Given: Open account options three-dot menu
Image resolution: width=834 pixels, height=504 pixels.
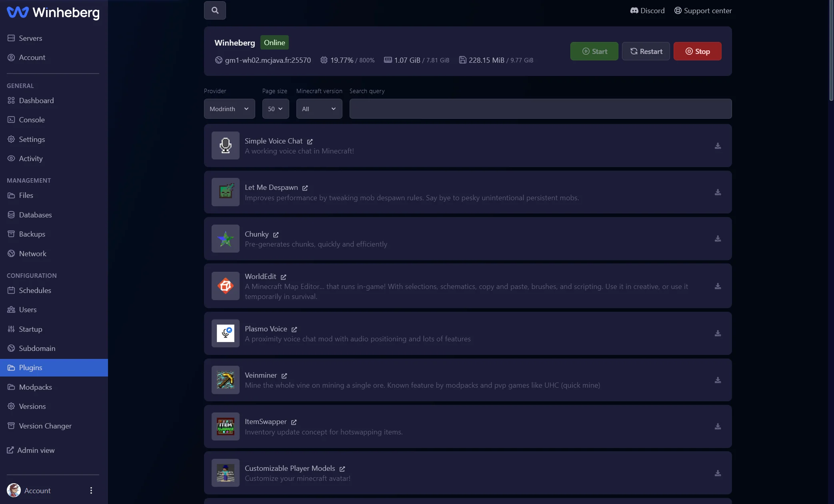Looking at the screenshot, I should [91, 490].
